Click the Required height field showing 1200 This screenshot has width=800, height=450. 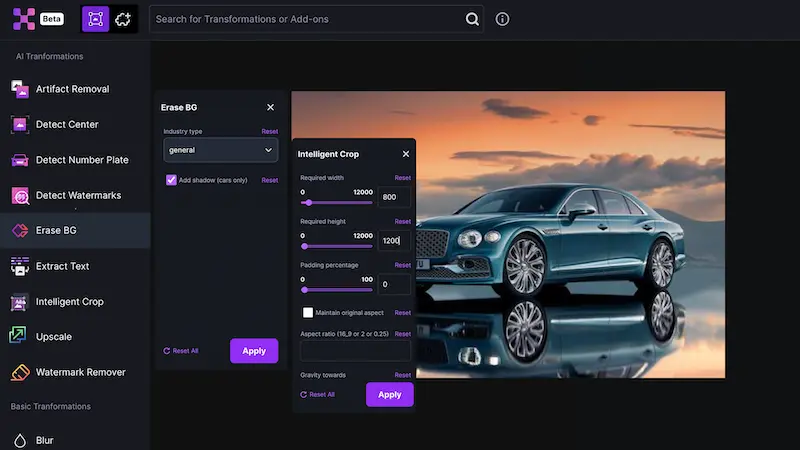coord(394,240)
